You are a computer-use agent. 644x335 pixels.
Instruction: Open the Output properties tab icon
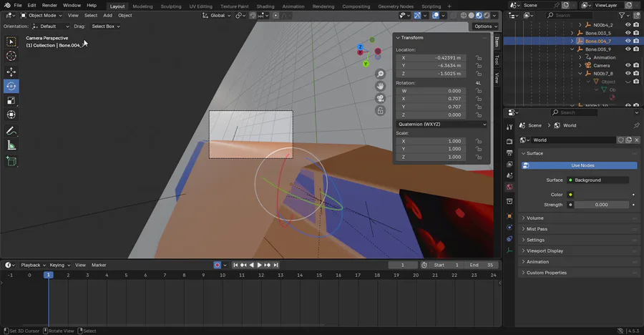point(509,153)
